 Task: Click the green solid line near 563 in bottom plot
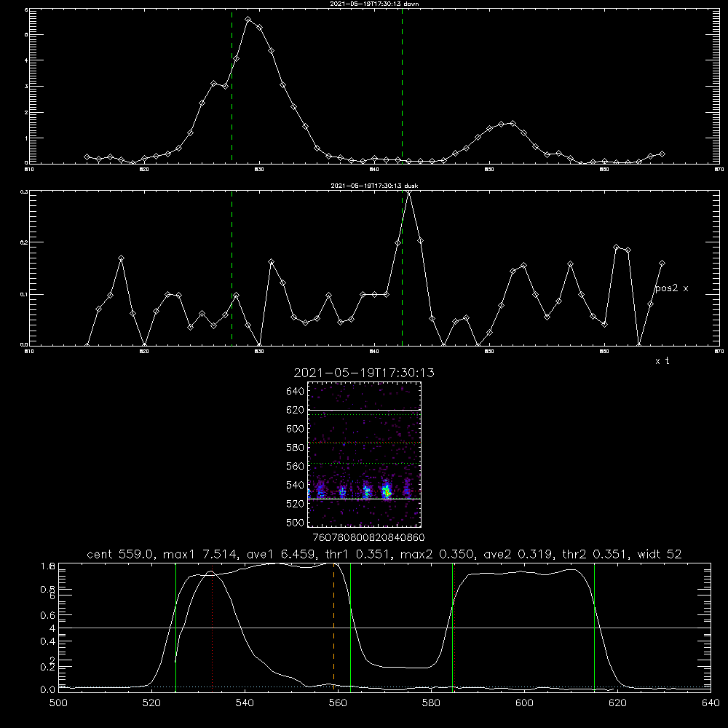(x=351, y=627)
